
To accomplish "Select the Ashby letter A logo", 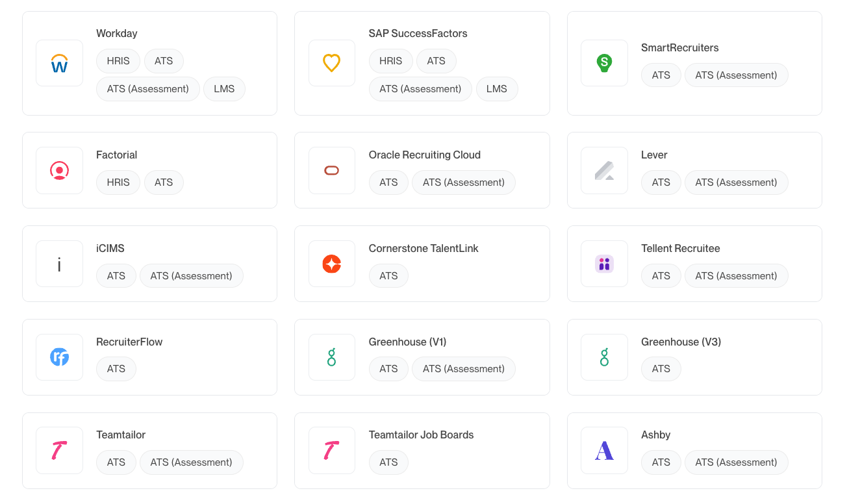I will tap(604, 450).
